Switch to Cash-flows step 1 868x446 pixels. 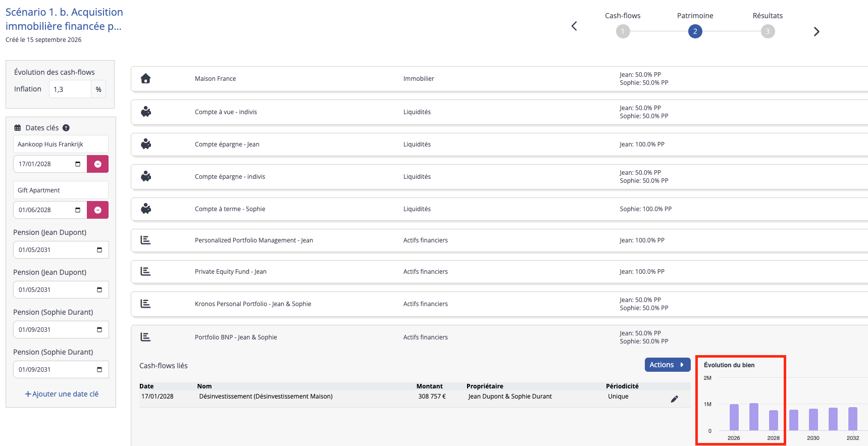[623, 31]
